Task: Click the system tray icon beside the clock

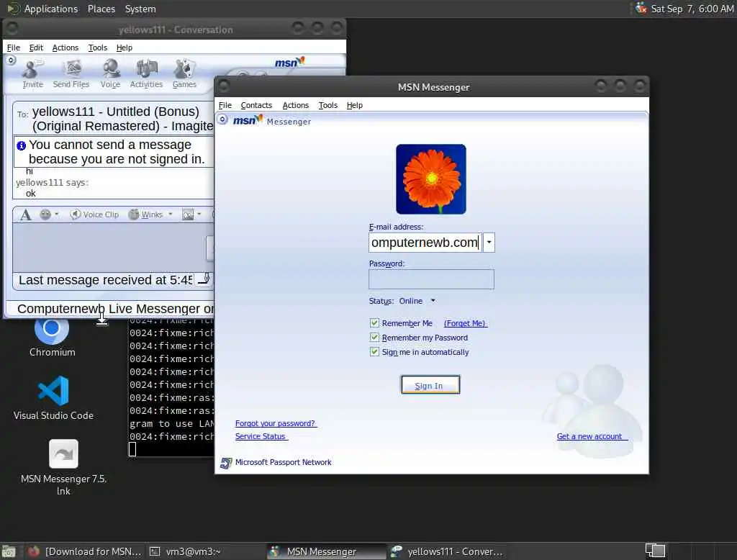Action: click(641, 8)
